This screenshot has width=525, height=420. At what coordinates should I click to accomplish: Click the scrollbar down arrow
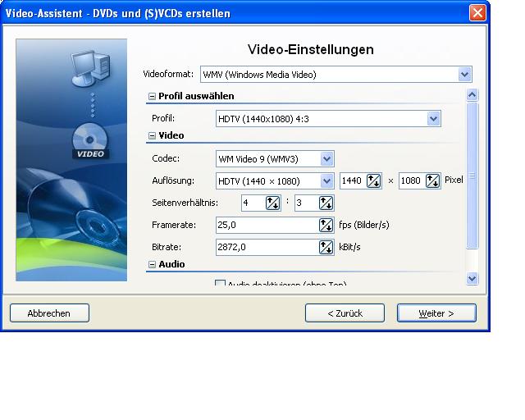[472, 279]
